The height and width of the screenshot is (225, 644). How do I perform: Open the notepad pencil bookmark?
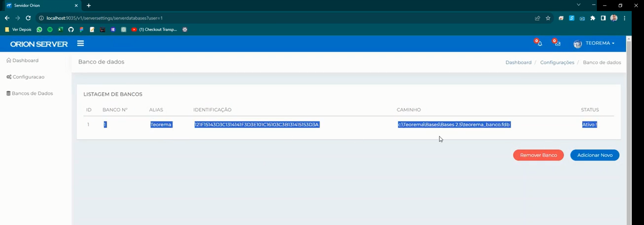(92, 30)
